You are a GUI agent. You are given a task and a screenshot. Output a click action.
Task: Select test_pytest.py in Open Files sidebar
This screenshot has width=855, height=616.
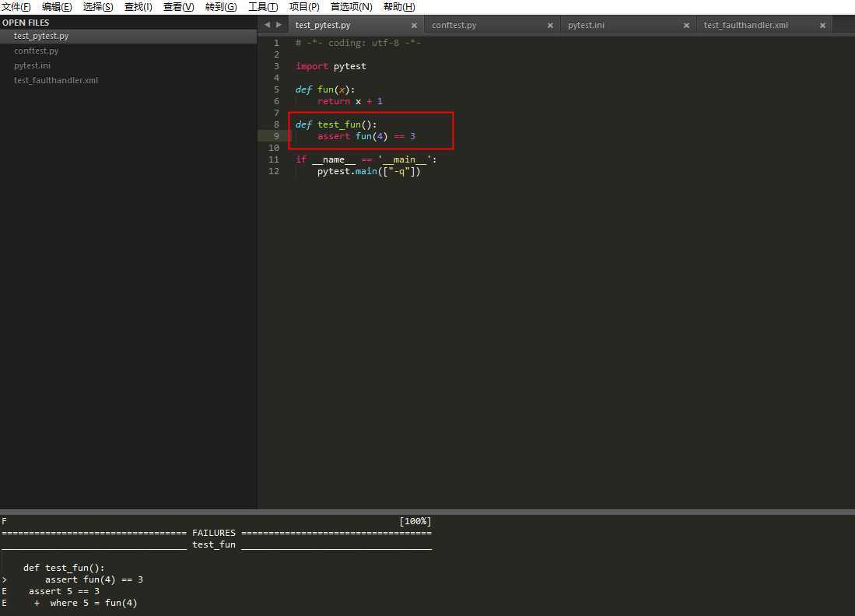128,36
